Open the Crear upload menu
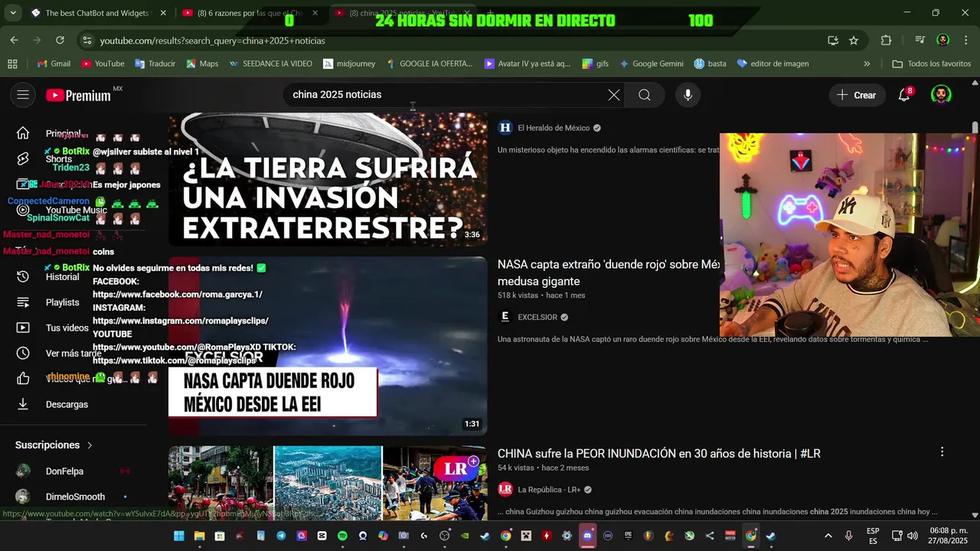This screenshot has height=551, width=980. tap(856, 95)
